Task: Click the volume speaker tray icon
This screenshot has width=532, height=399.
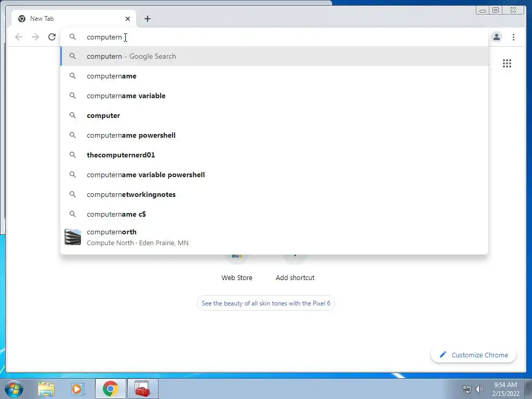Action: pyautogui.click(x=479, y=389)
